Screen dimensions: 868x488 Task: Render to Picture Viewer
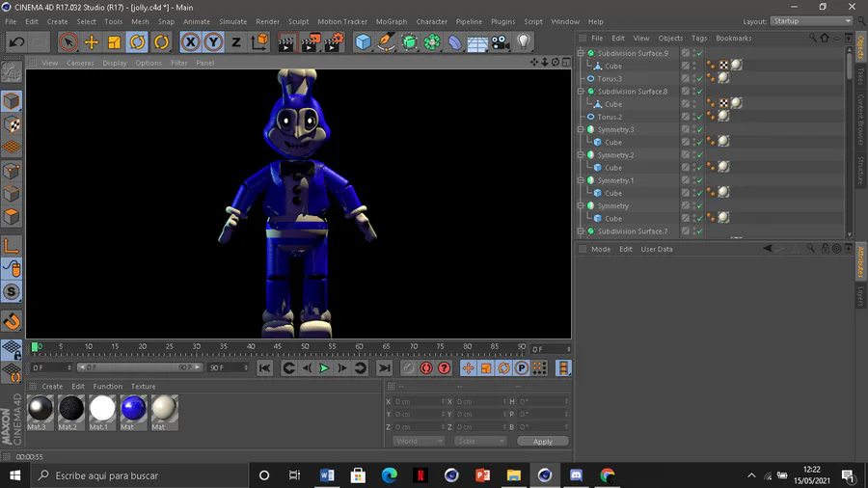(310, 42)
